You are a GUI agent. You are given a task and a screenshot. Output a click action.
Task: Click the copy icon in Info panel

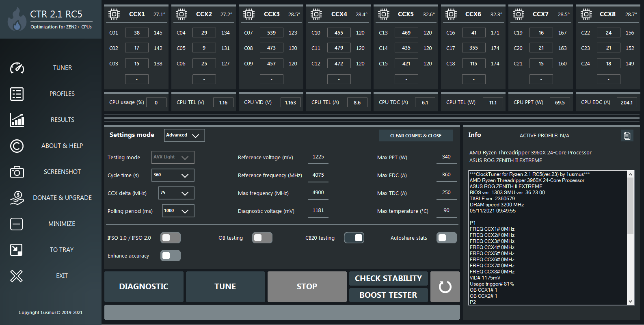(x=627, y=136)
